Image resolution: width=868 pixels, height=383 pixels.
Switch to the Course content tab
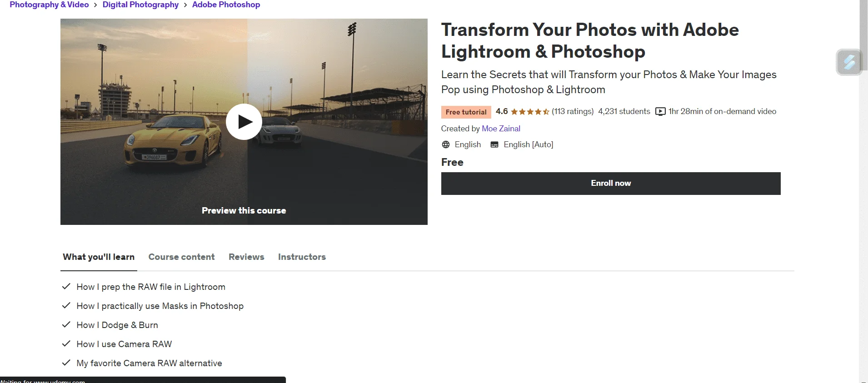(181, 257)
